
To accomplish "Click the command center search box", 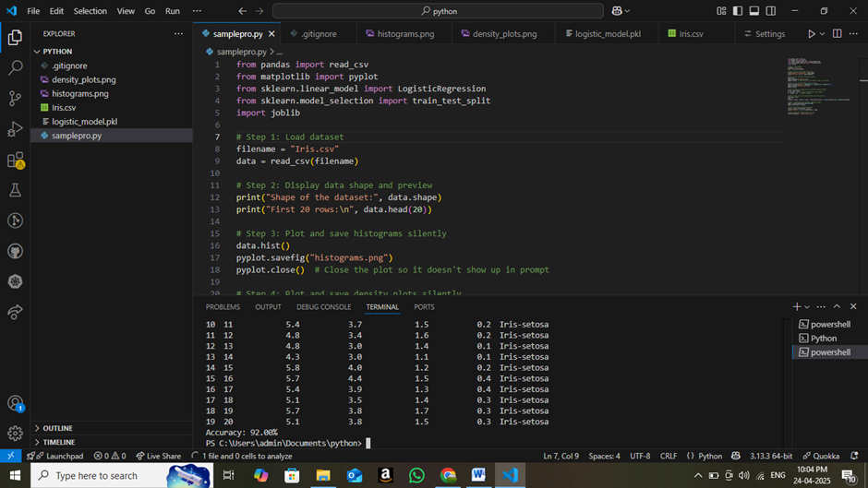I will coord(438,11).
